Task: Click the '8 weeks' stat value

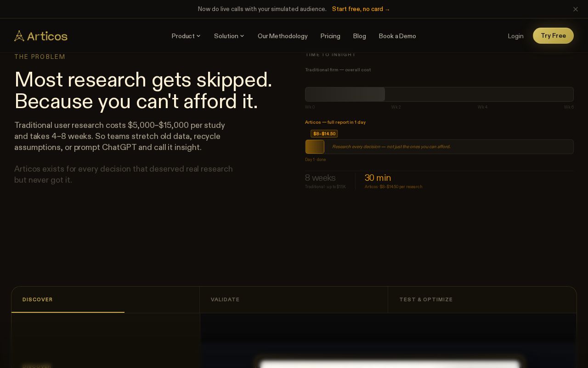Action: tap(320, 178)
